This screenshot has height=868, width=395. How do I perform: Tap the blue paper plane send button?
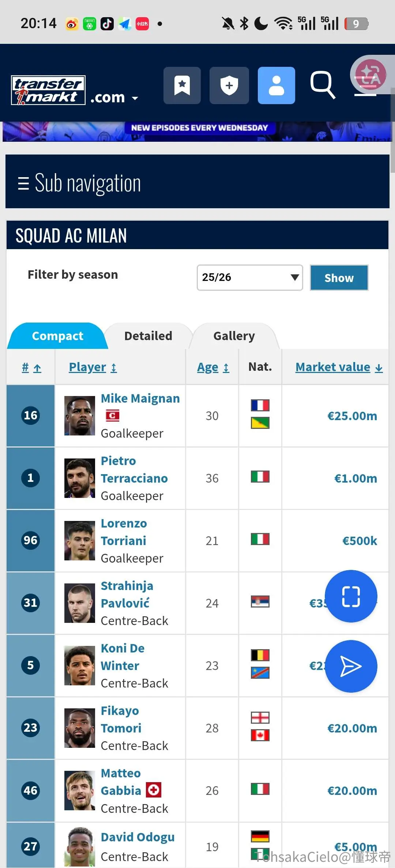pos(351,666)
